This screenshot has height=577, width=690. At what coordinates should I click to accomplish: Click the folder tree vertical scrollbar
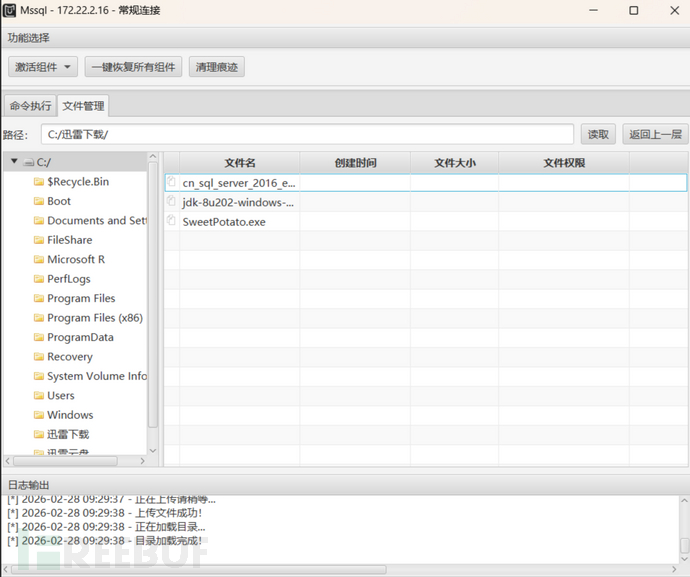coord(153,290)
